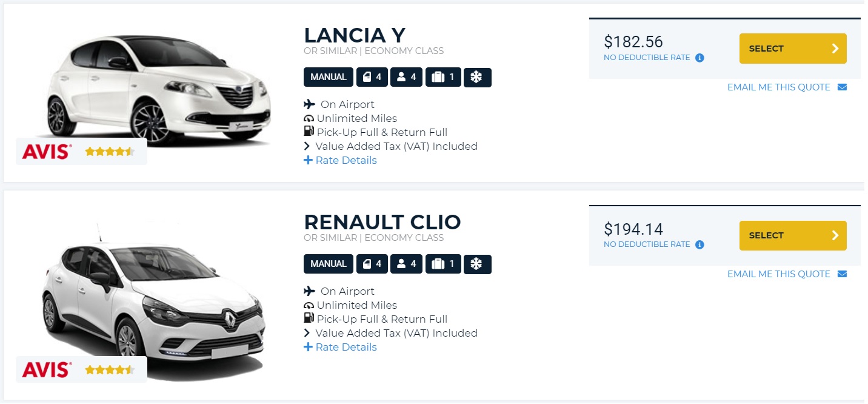Click the Manual transmission badge for Renault Clio

click(329, 264)
